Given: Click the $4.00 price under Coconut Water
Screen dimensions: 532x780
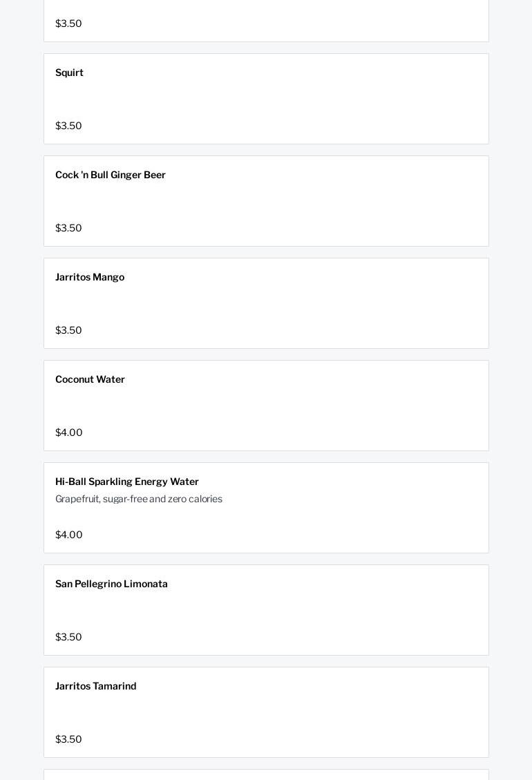Looking at the screenshot, I should 68,432.
